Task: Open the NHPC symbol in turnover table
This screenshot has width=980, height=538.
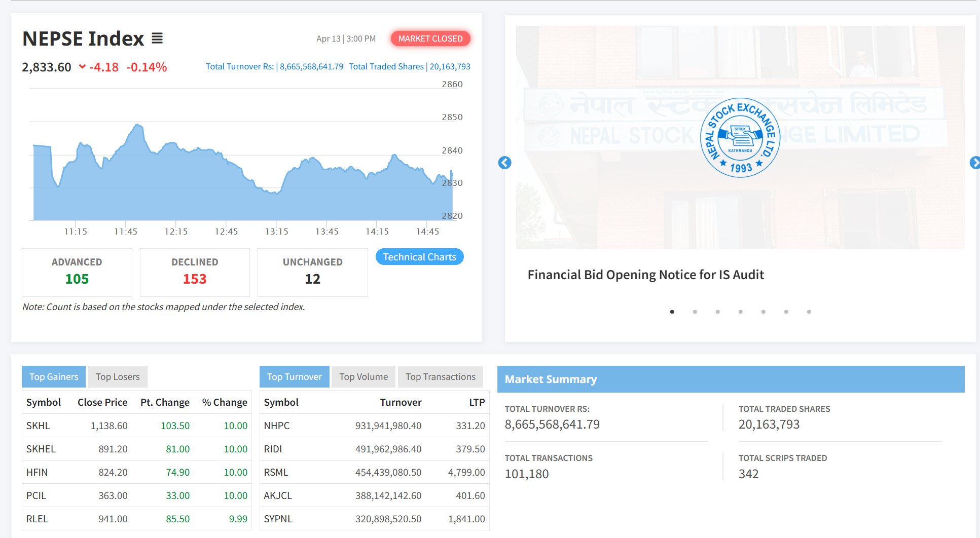Action: tap(277, 426)
